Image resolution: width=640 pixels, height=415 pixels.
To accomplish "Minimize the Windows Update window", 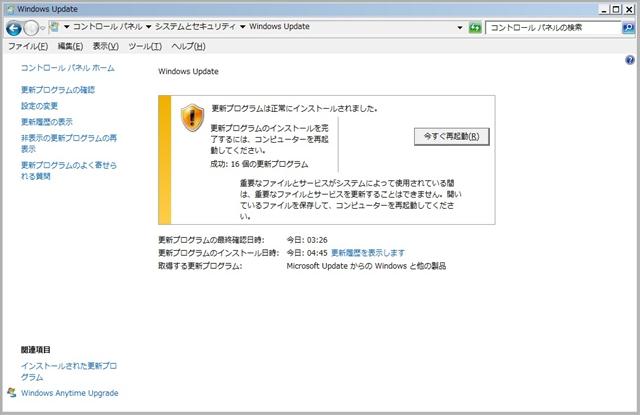I will tap(604, 9).
